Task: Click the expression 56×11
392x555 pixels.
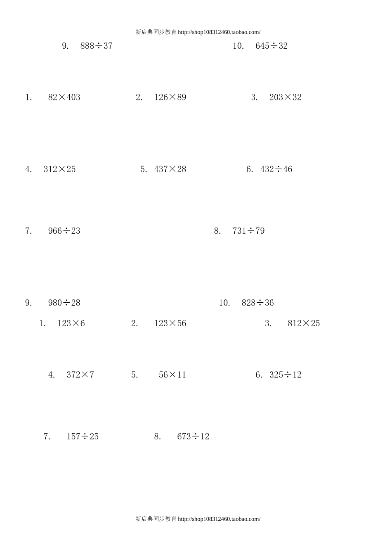Action: (172, 375)
